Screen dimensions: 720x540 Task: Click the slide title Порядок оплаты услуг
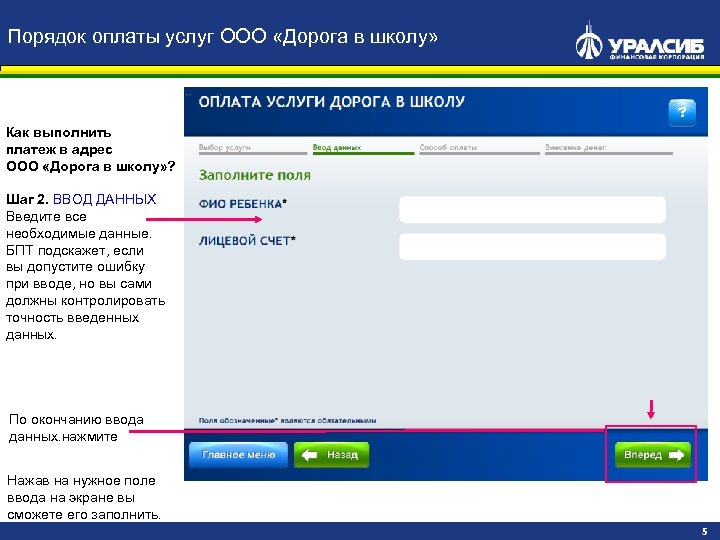point(223,37)
